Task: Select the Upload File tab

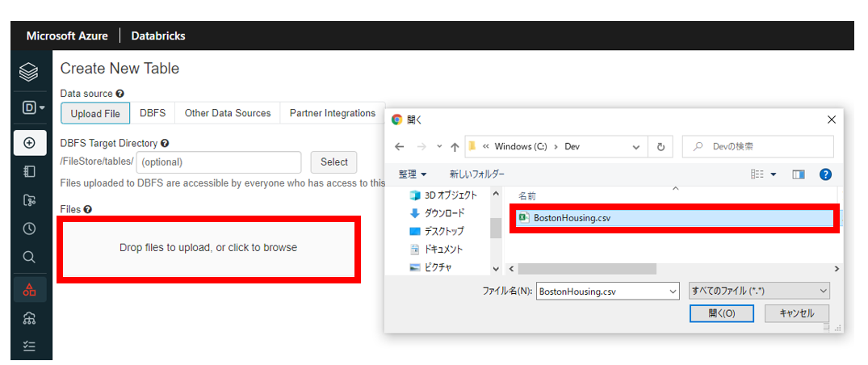Action: pos(95,113)
